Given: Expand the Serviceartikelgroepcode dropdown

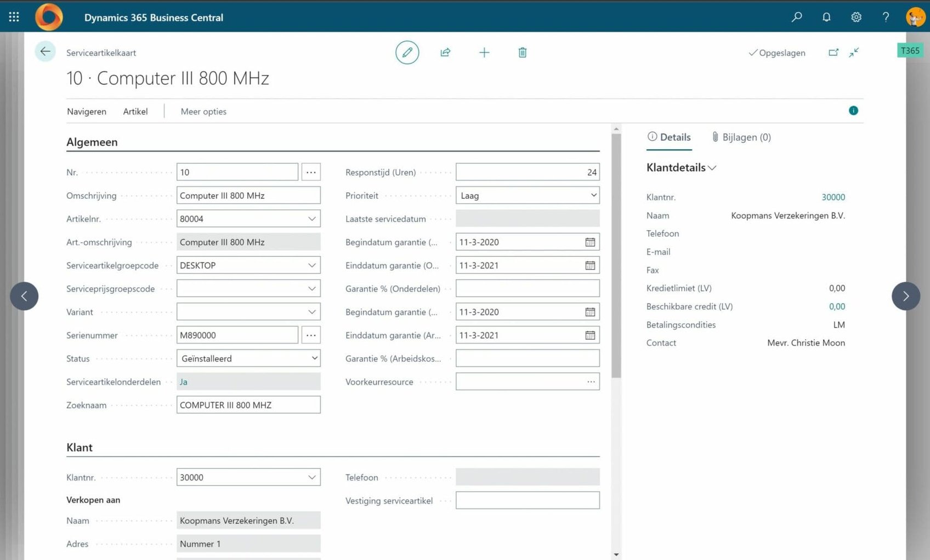Looking at the screenshot, I should pos(312,265).
